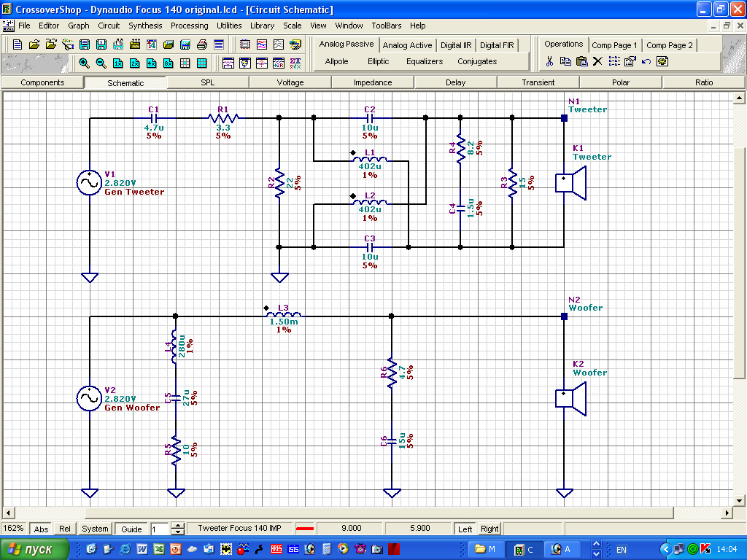Select the Right scale button
Screen dimensions: 747x560
coord(489,529)
